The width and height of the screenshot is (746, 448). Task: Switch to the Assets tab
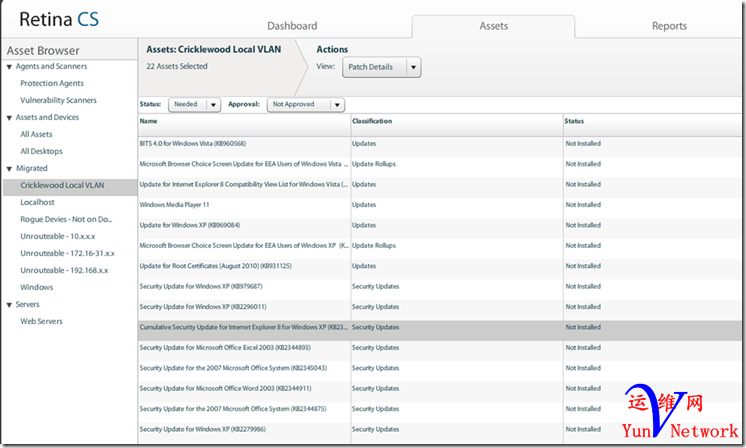[493, 26]
